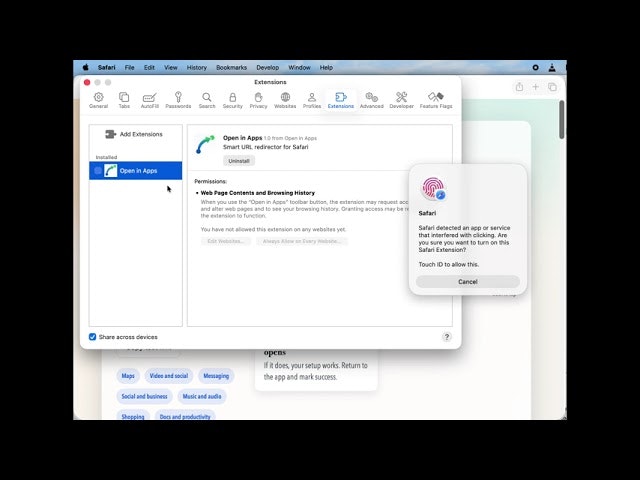Toggle Share across devices checkbox

(x=93, y=337)
